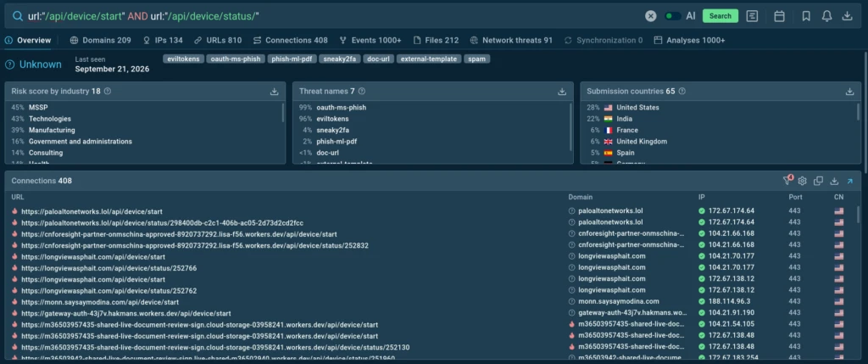Open URL longviewasphait.com/api/device/status/252766
Screen dimensions: 868x364
pyautogui.click(x=109, y=268)
